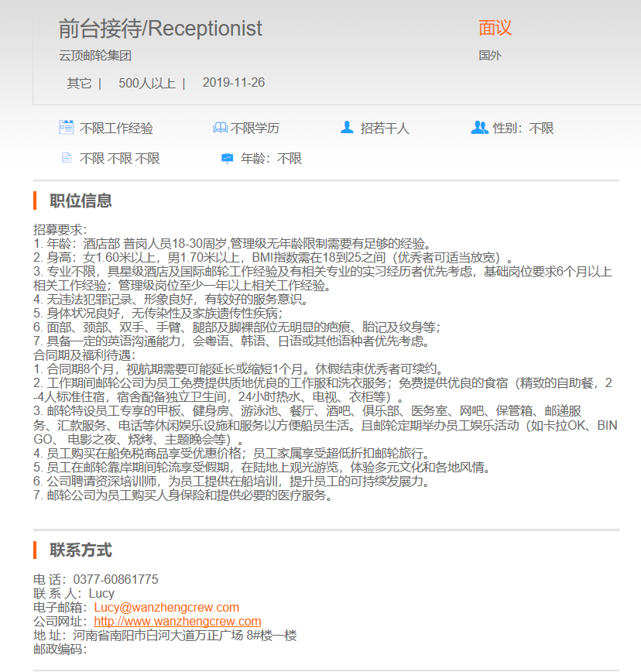Click the gender two-person icon

click(479, 128)
